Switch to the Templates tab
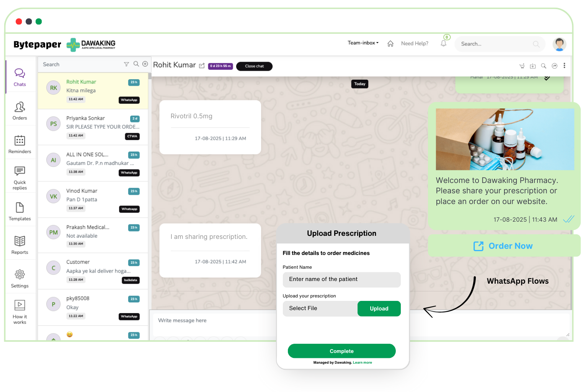Image resolution: width=588 pixels, height=392 pixels. coord(20,212)
